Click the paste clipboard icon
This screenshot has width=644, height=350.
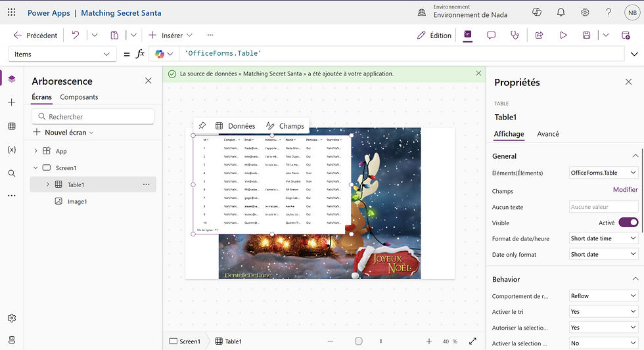click(114, 35)
